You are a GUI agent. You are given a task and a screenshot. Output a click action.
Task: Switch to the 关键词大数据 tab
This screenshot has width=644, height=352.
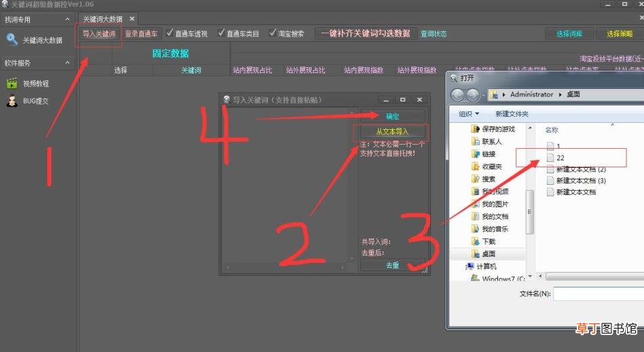(x=102, y=19)
